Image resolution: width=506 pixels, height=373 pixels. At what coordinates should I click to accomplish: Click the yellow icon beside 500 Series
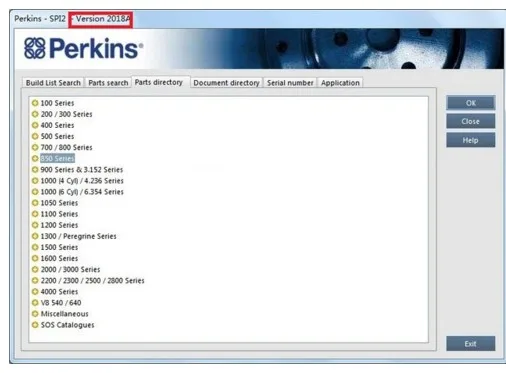tap(35, 136)
